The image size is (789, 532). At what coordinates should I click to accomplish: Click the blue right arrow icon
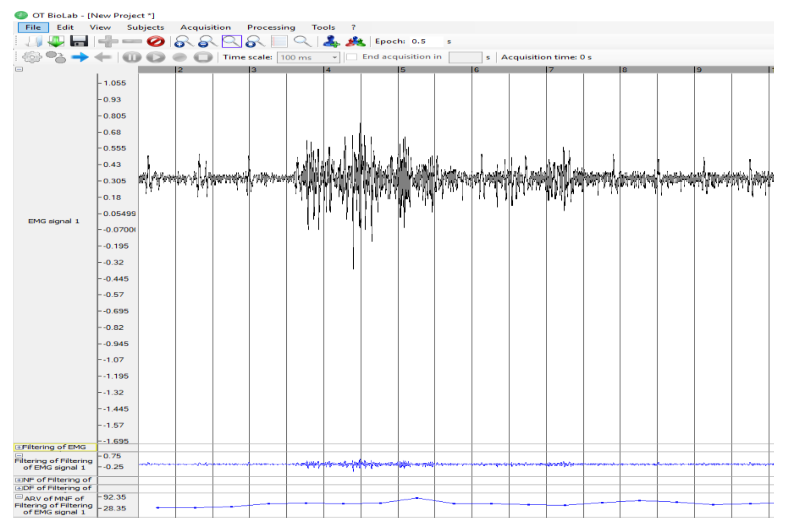(80, 57)
